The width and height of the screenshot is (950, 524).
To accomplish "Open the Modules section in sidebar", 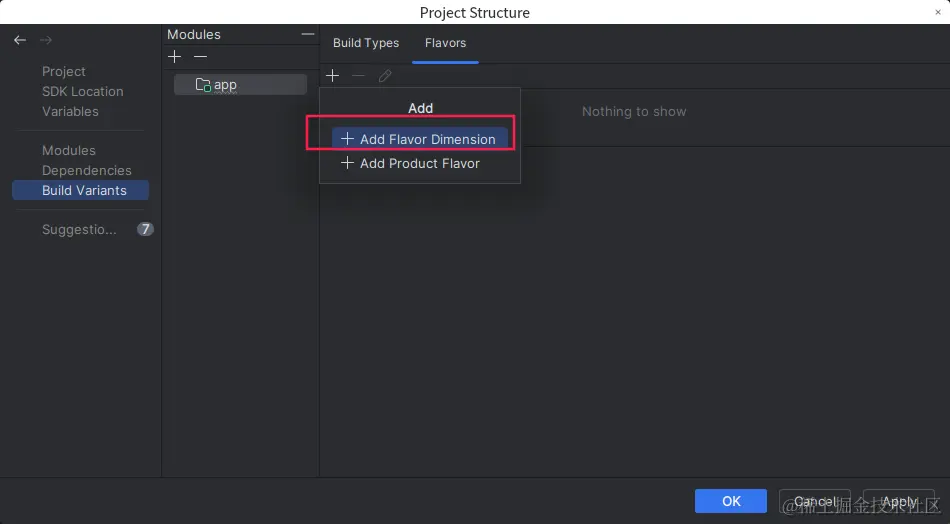I will 68,150.
